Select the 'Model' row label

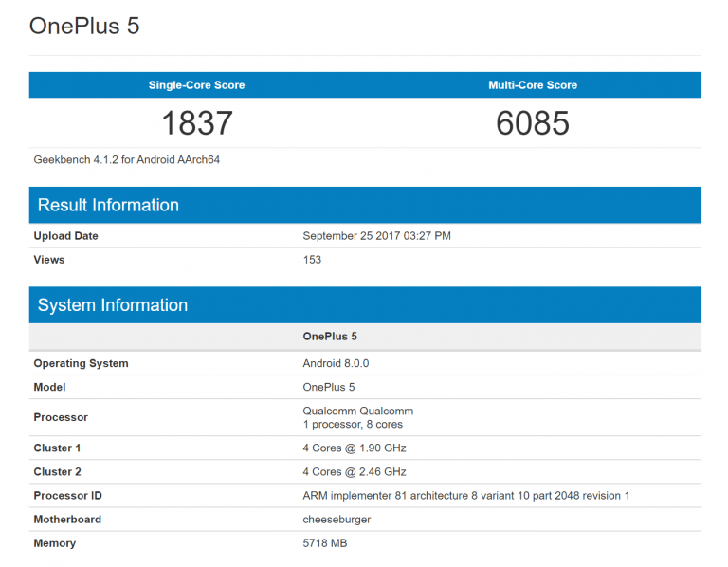click(49, 387)
